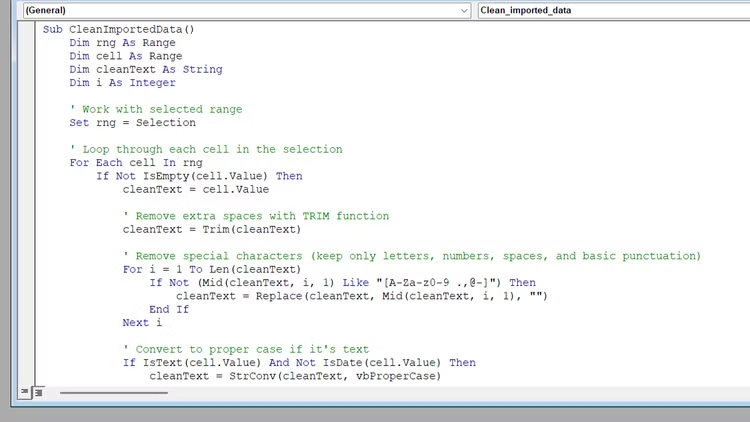The height and width of the screenshot is (422, 750).
Task: Click 'Set rng = Selection' line
Action: pos(132,123)
